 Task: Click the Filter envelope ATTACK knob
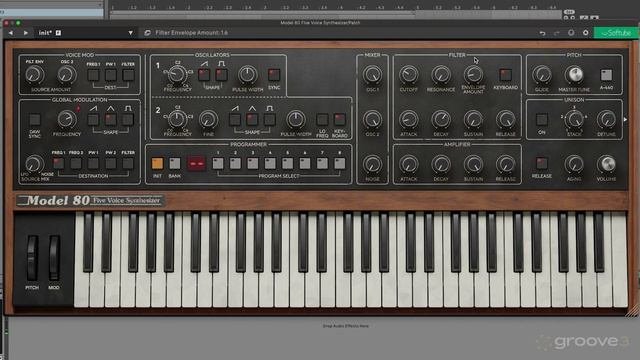(x=409, y=120)
